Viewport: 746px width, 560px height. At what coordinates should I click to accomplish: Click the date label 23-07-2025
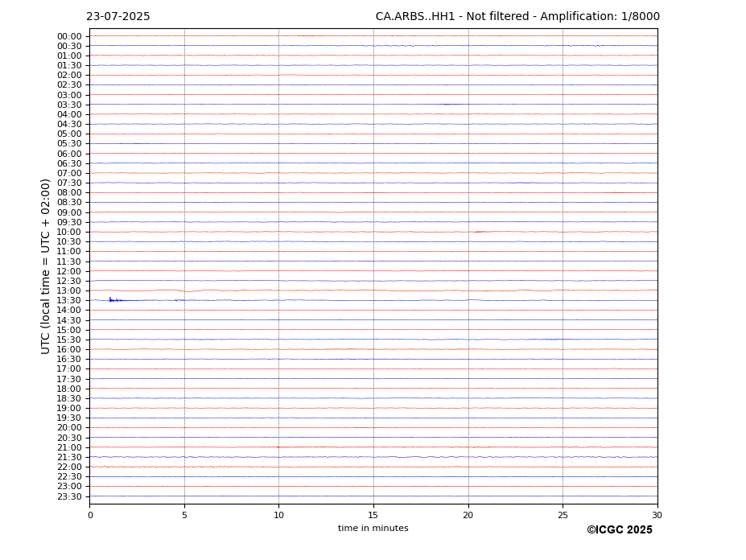click(x=118, y=17)
